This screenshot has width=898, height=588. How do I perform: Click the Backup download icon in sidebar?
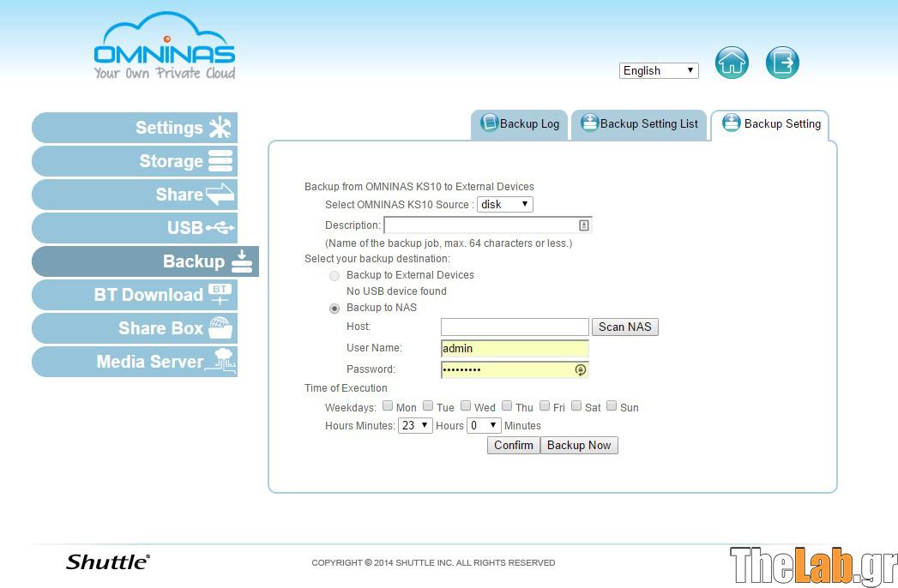coord(242,261)
